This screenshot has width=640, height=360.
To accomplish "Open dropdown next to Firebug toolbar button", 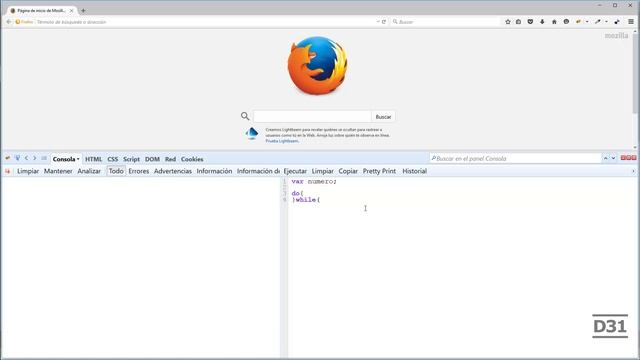I will (x=587, y=22).
